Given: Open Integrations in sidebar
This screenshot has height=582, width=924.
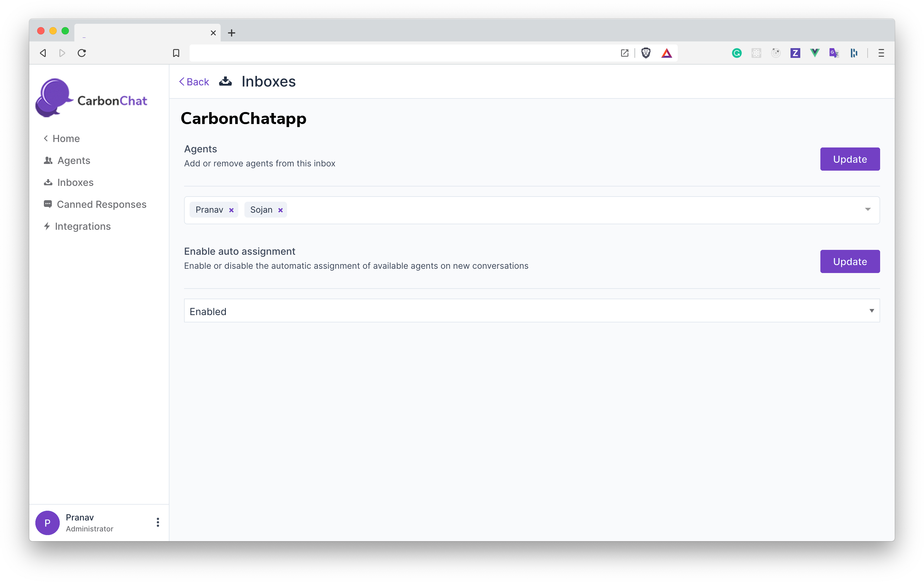Looking at the screenshot, I should (x=82, y=226).
